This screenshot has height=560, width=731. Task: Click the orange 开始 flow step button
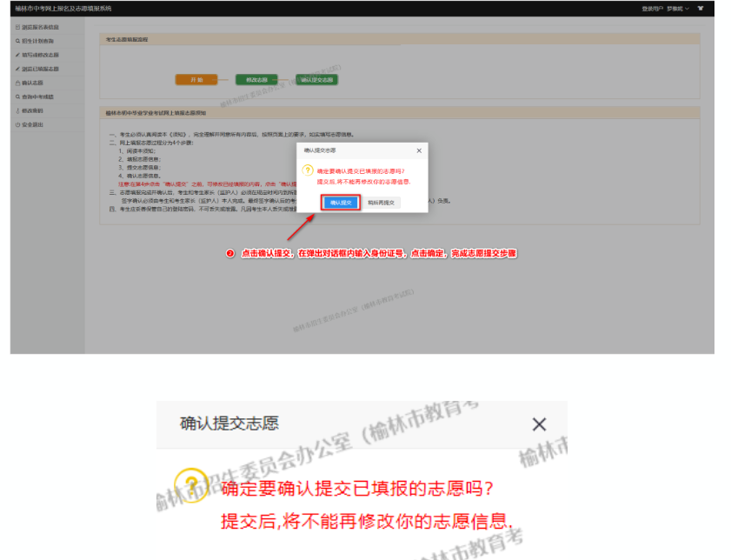point(196,79)
